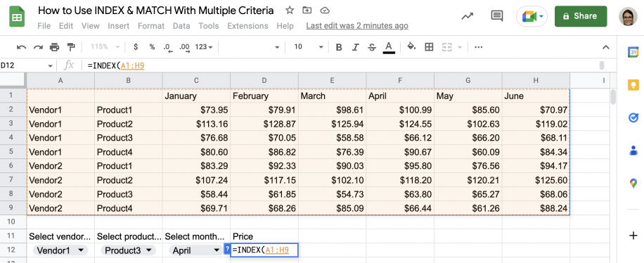
Task: Decrease decimal places
Action: [167, 47]
